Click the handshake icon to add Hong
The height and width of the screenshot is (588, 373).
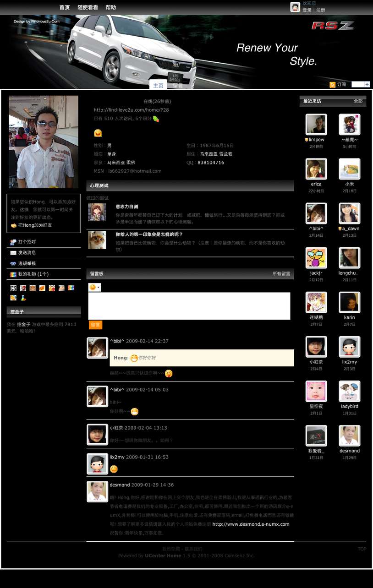point(14,226)
